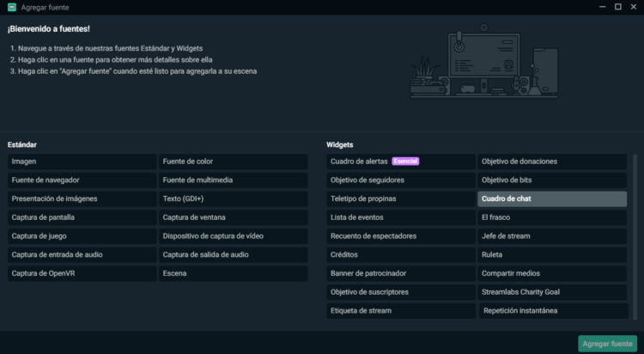Select Captura de juego source

pyautogui.click(x=82, y=236)
